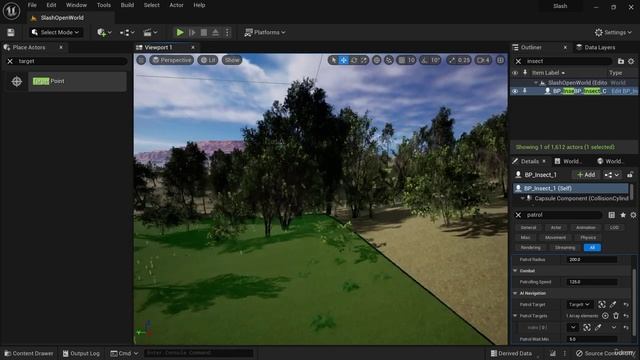640x360 pixels.
Task: Click the Target Point crosshair icon
Action: tap(17, 81)
